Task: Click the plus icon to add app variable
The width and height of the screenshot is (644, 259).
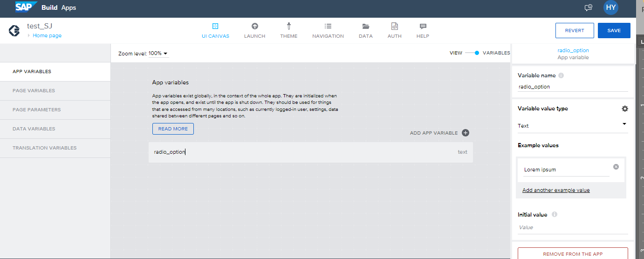Action: point(466,133)
